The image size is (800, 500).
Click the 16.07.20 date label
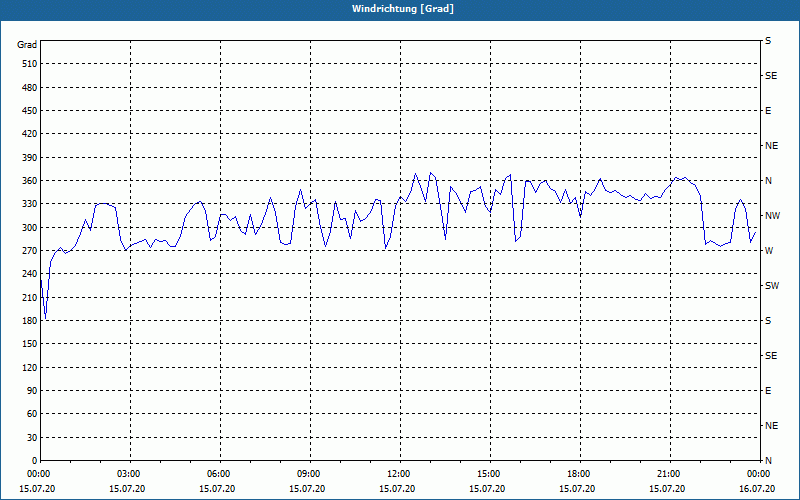pos(757,488)
